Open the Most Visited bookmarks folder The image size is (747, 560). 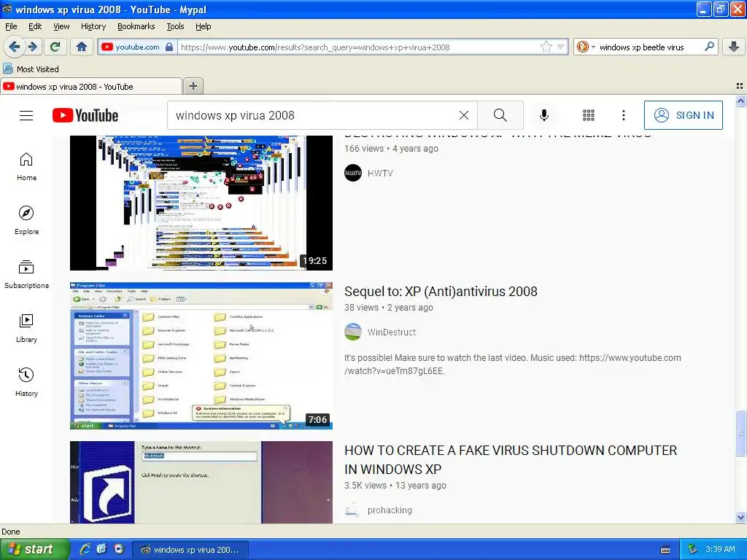[x=31, y=69]
